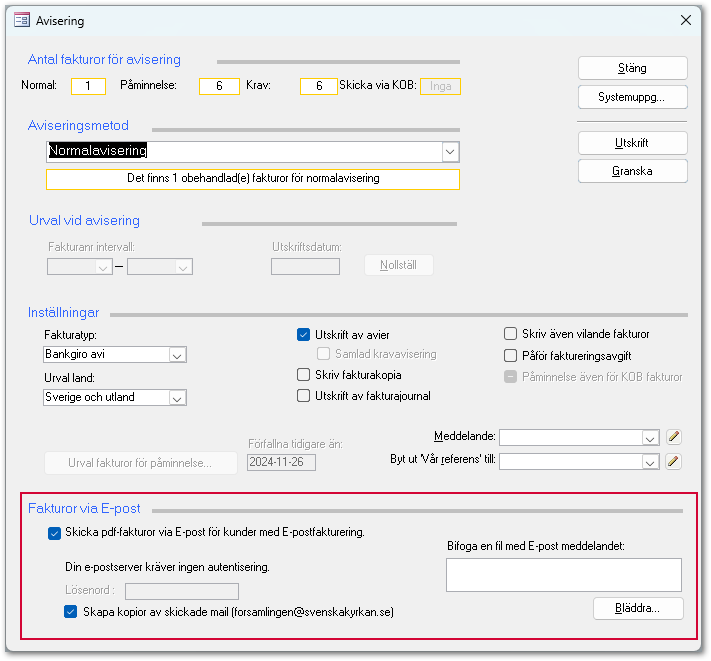The height and width of the screenshot is (661, 711).
Task: Toggle Samlad kravavisering checkbox
Action: pyautogui.click(x=323, y=354)
